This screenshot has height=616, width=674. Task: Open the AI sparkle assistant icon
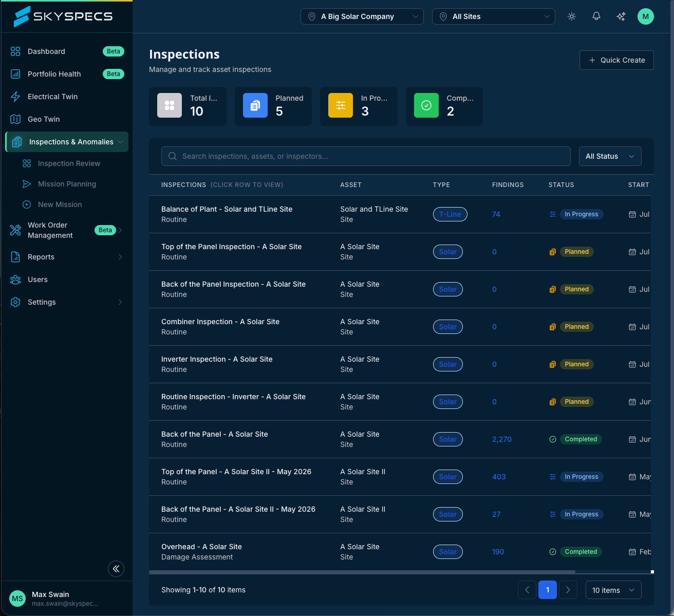(x=621, y=16)
